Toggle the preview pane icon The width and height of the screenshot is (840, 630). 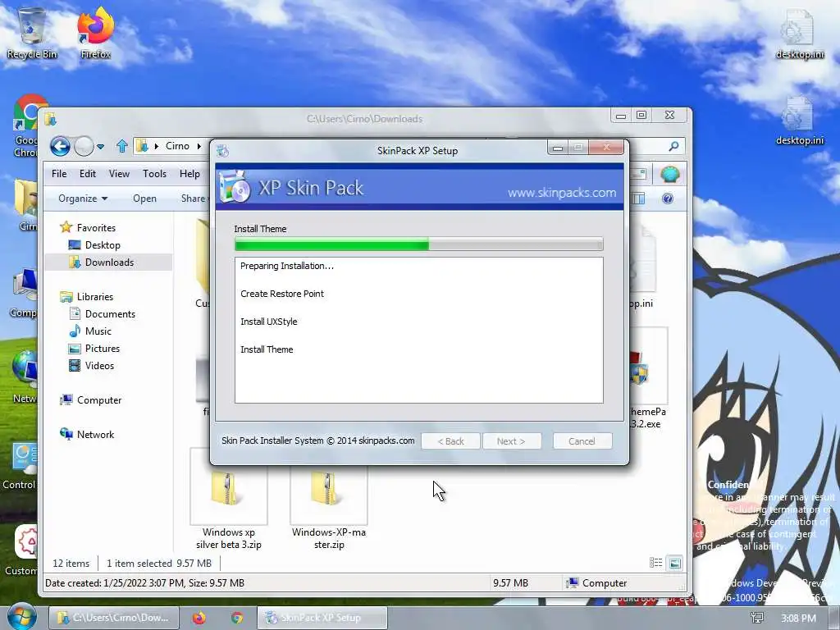click(638, 199)
